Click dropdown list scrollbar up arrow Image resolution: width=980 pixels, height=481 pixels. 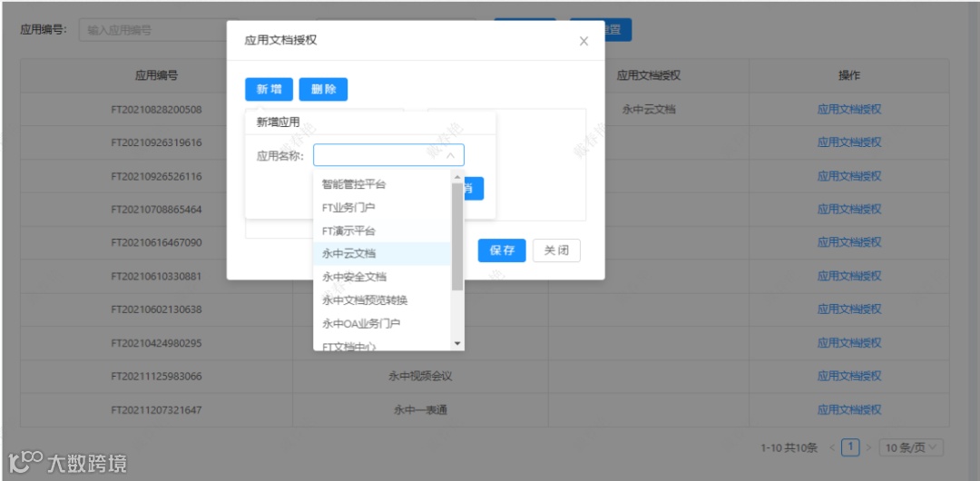(456, 177)
